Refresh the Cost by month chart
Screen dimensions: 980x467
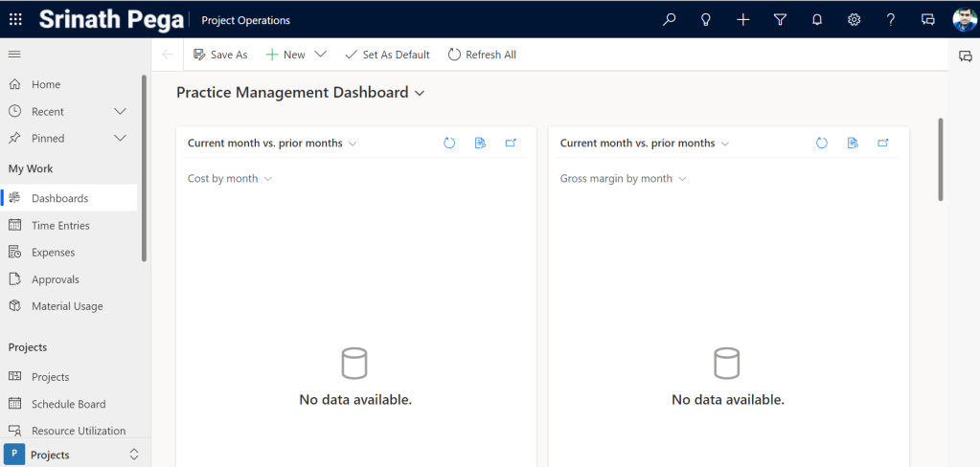coord(449,144)
